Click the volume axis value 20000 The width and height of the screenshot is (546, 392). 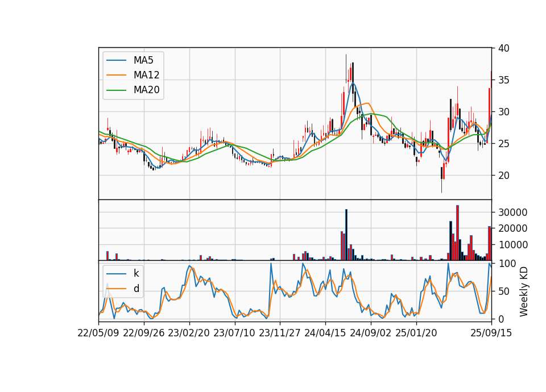click(512, 228)
